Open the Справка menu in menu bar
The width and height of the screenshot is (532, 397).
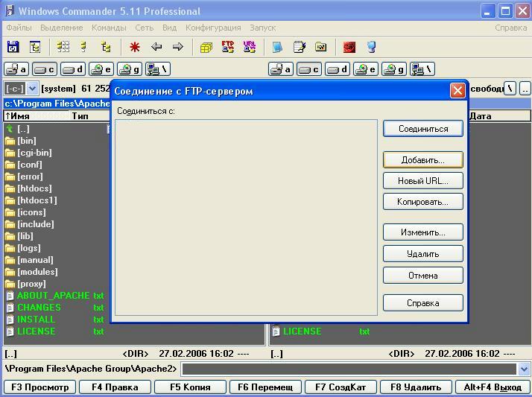coord(510,28)
